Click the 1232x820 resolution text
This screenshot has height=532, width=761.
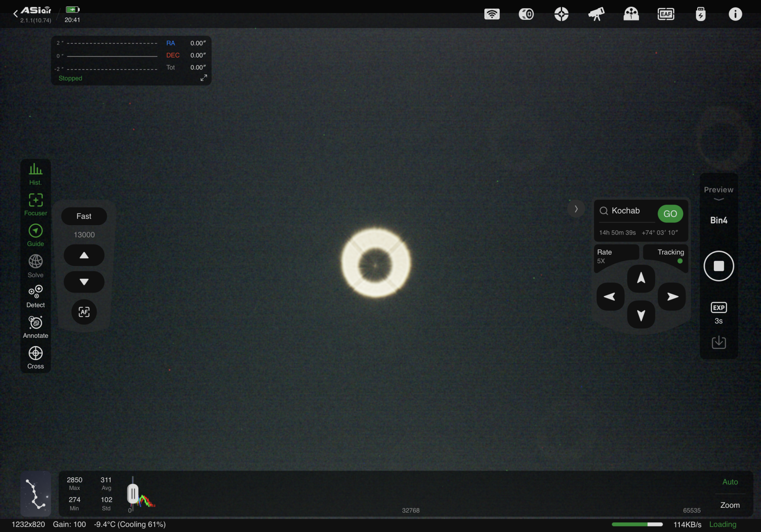[x=28, y=524]
